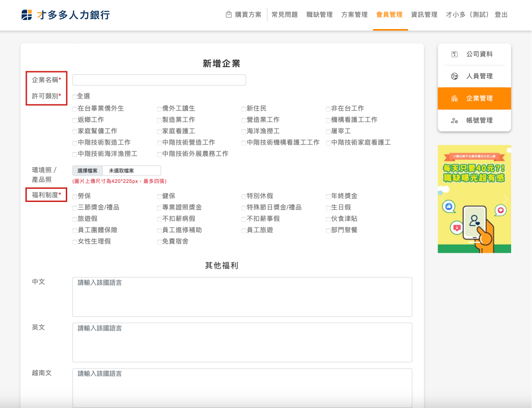This screenshot has height=408, width=532.
Task: Go to 資訊管理 in top navigation
Action: point(424,15)
